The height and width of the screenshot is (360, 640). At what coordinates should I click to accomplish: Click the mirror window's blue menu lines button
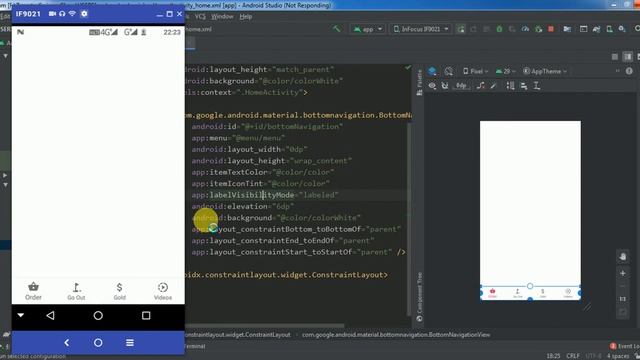point(130,342)
